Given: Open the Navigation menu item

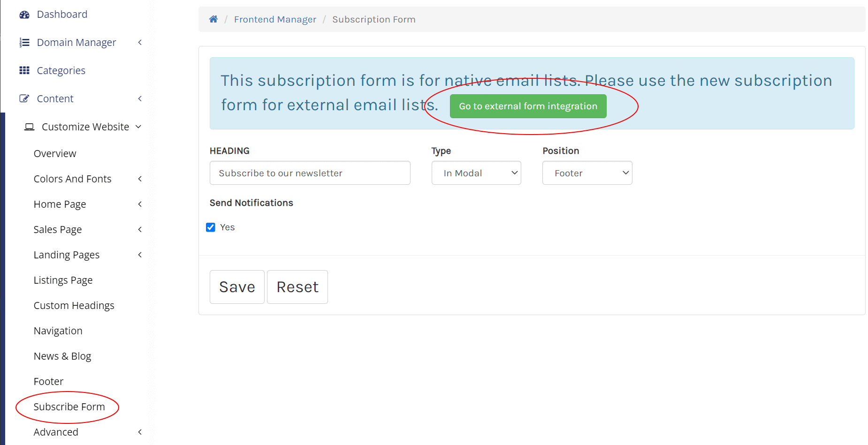Looking at the screenshot, I should pyautogui.click(x=58, y=331).
